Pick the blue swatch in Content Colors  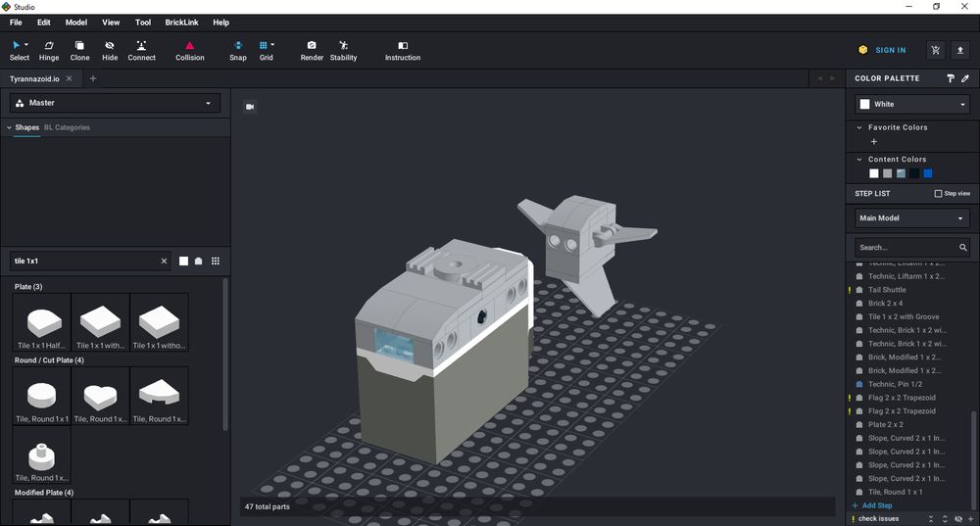927,173
